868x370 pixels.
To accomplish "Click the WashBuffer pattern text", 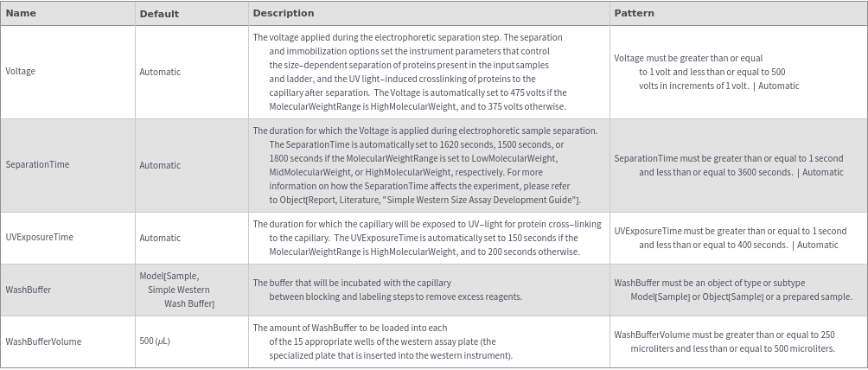I will coord(733,290).
